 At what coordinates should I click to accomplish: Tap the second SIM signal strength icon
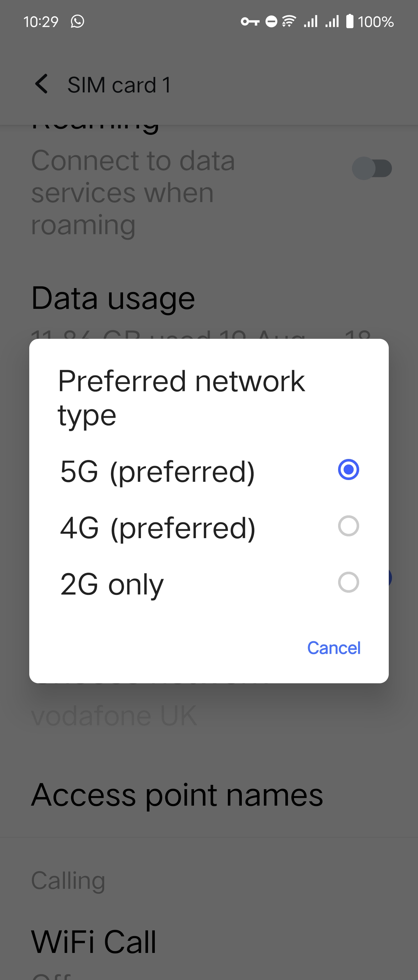332,21
